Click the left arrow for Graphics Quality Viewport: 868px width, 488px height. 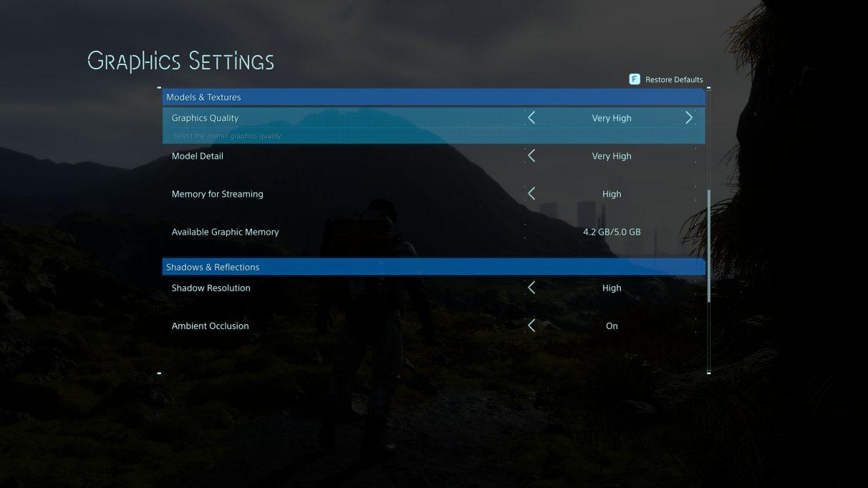[x=531, y=117]
